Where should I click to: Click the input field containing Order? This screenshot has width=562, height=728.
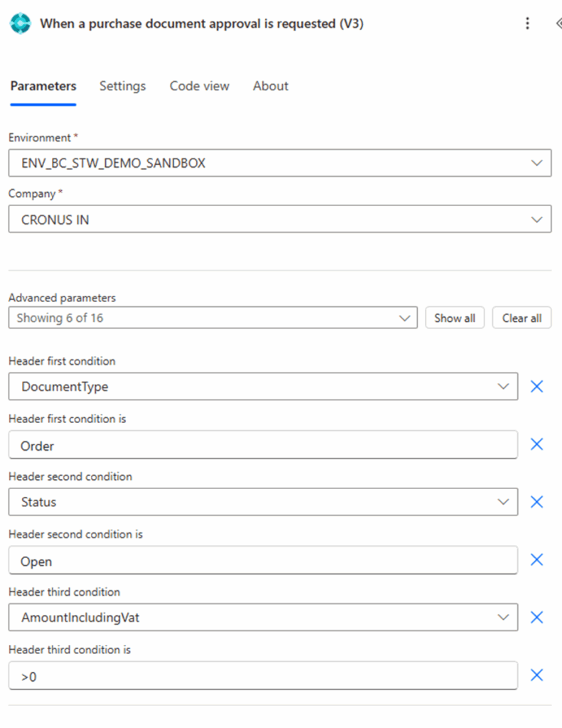point(263,445)
